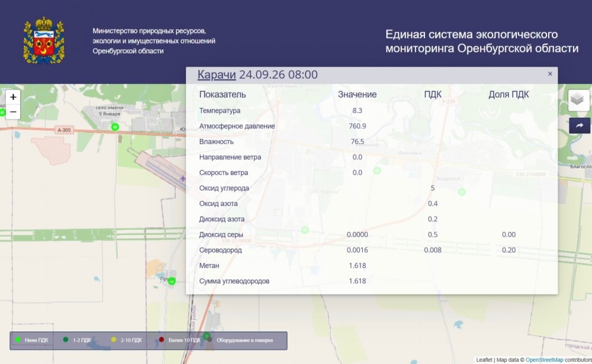Viewport: 592px width, 364px height.
Task: Open the Карачи station link
Action: tap(217, 75)
